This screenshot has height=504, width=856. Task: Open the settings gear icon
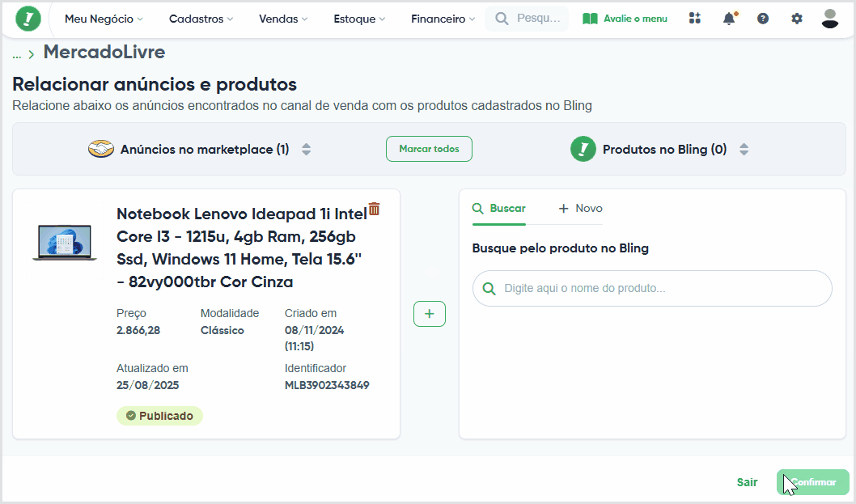(x=796, y=19)
